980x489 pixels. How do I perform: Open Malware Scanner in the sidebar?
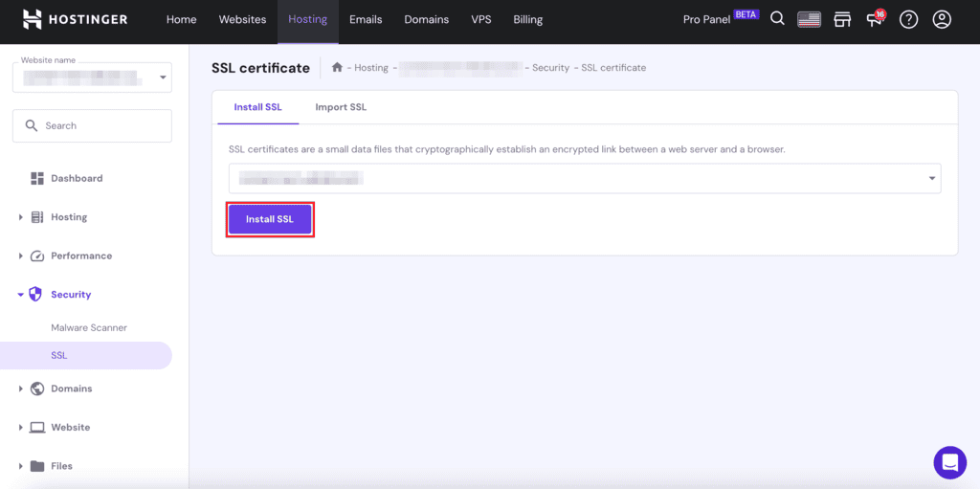(89, 327)
